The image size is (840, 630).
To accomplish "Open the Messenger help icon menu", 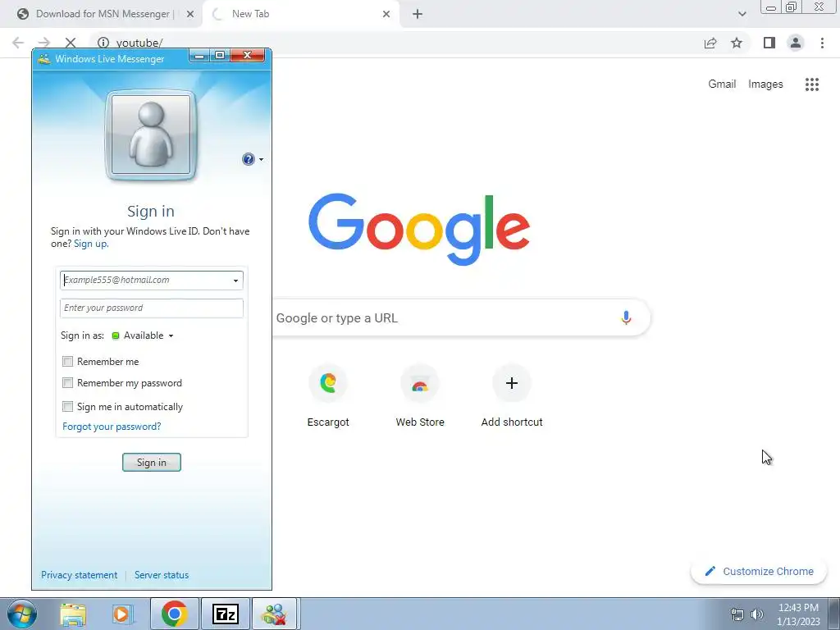I will tap(253, 159).
